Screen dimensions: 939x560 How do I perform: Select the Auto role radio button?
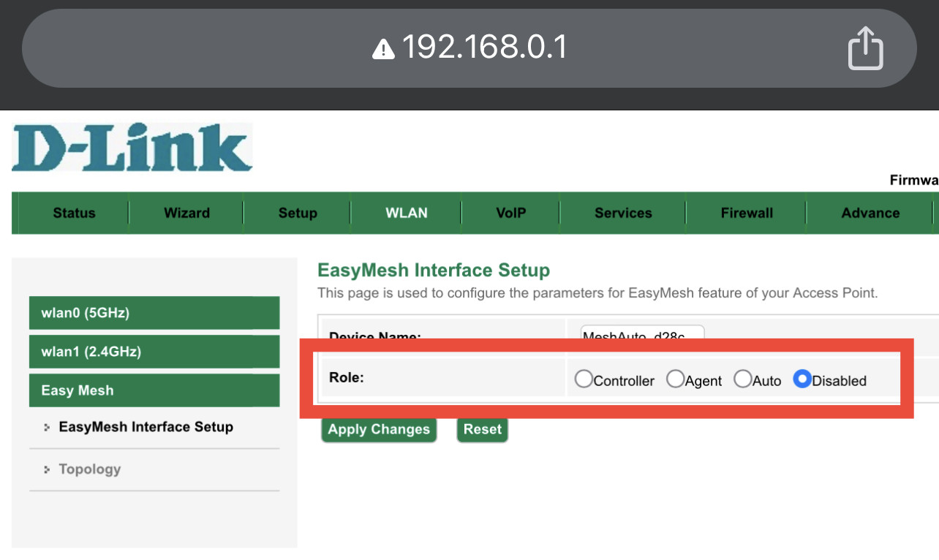click(x=742, y=379)
